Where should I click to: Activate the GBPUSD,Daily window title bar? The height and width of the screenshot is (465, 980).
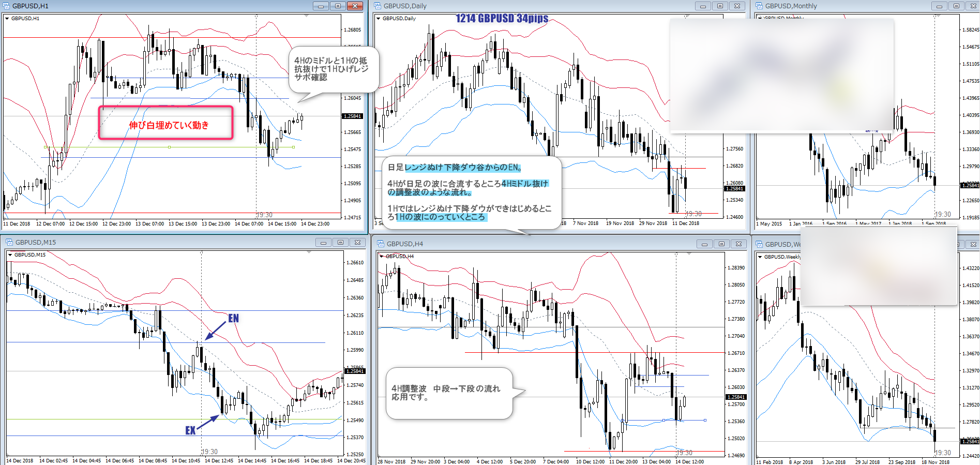coord(517,6)
